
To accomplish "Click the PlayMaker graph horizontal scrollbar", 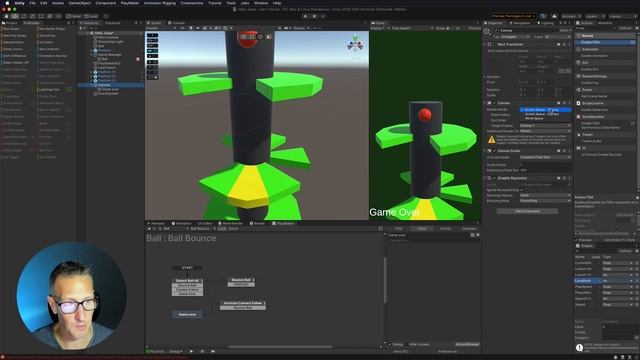I will tap(280, 347).
